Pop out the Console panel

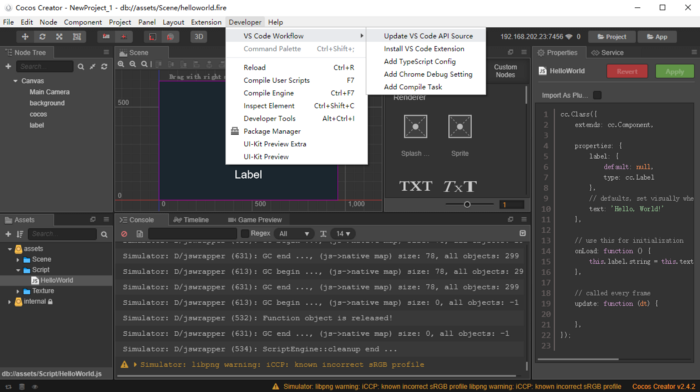511,219
